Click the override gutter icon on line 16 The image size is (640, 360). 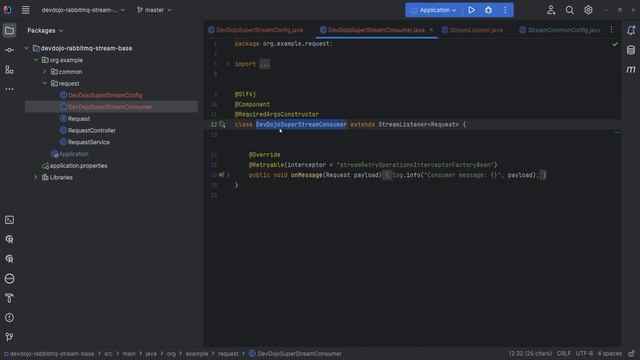221,175
